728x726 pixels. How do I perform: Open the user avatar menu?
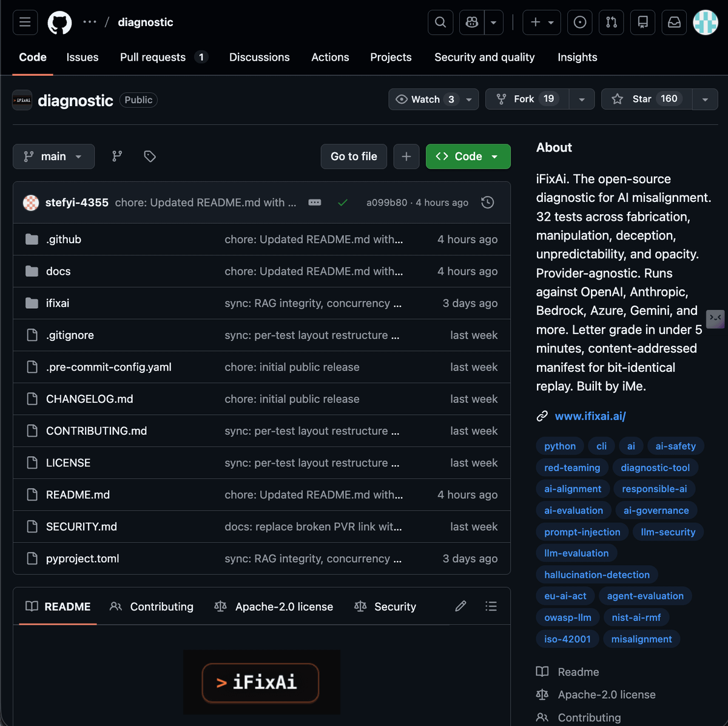[x=706, y=22]
